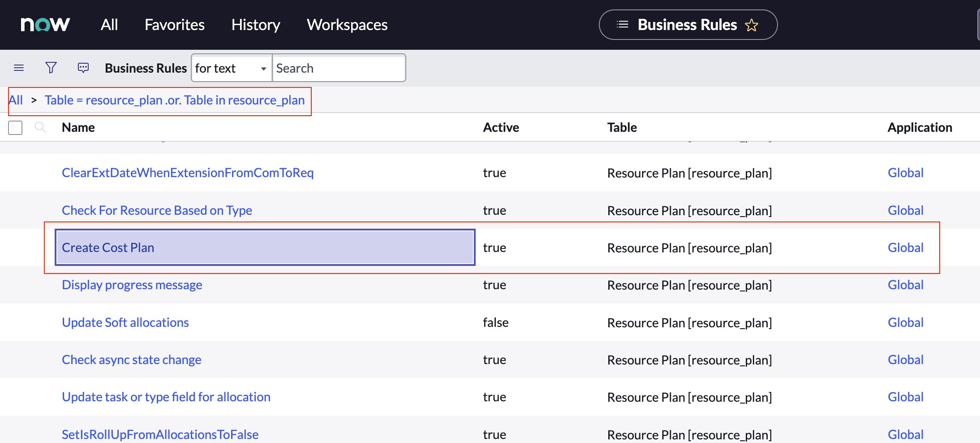Image resolution: width=980 pixels, height=443 pixels.
Task: Open Display progress message rule
Action: pyautogui.click(x=132, y=285)
